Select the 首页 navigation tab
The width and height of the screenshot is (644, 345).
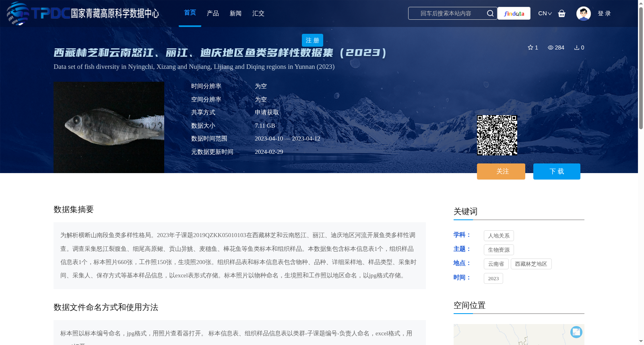point(190,13)
